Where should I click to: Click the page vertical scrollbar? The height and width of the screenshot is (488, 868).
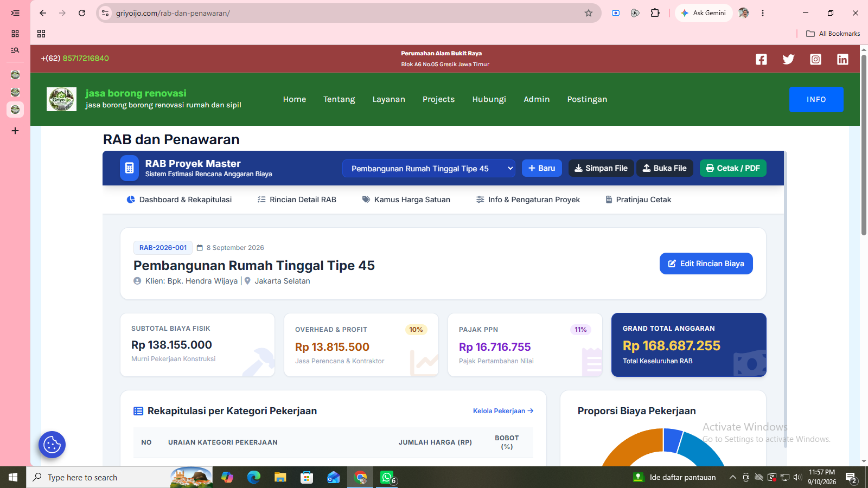864,145
